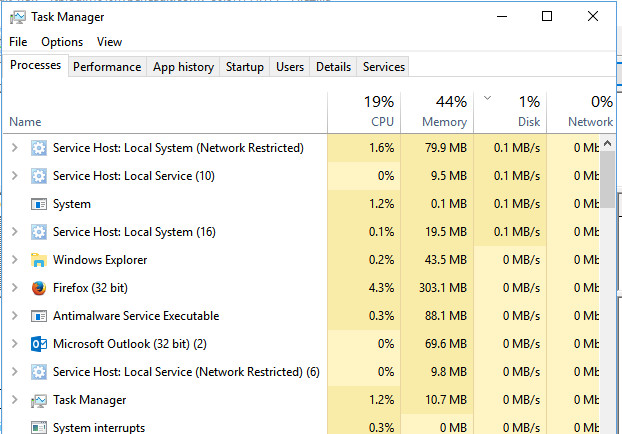Minimize the Task Manager window

[x=502, y=16]
